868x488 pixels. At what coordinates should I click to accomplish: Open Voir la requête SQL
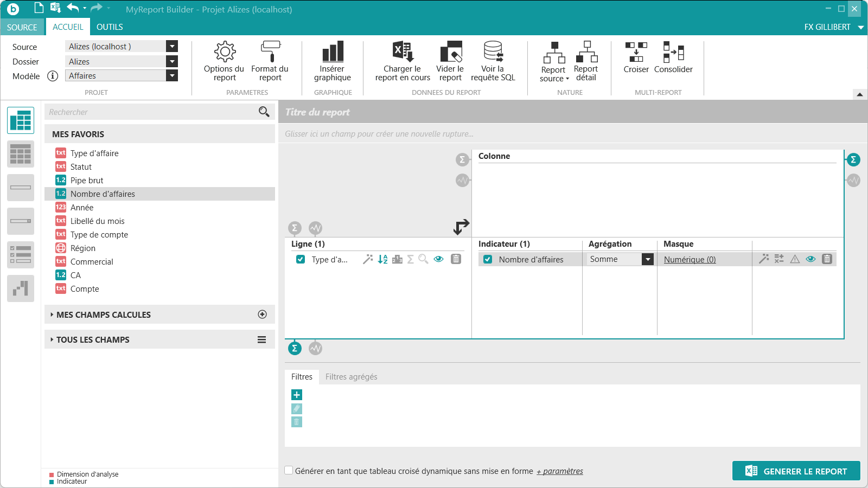[x=493, y=61]
